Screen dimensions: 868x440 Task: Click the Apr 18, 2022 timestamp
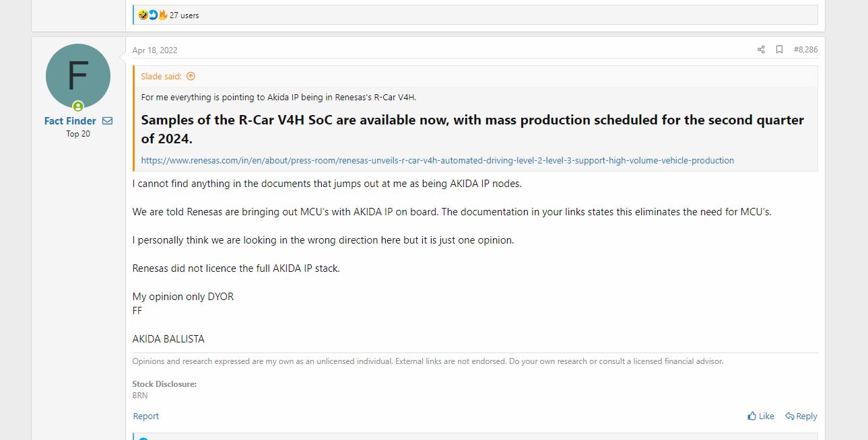[x=155, y=50]
